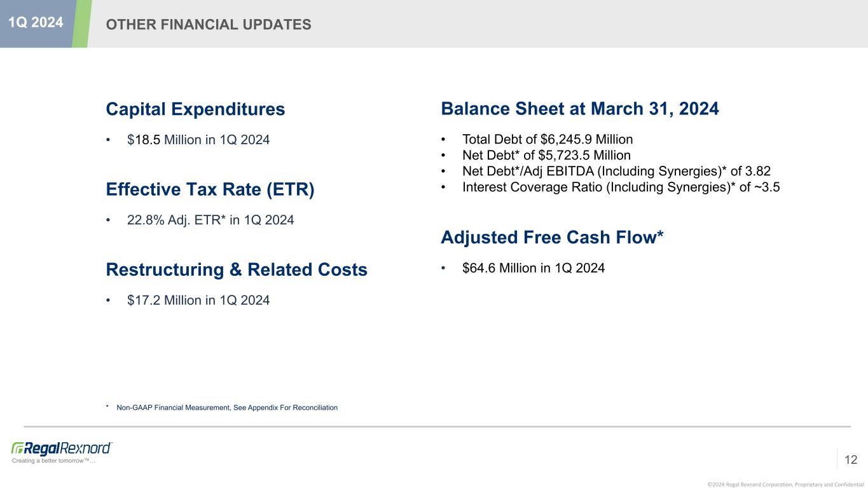Viewport: 868px width, 488px height.
Task: Select the $17.2 Million restructuring bullet
Action: (198, 300)
